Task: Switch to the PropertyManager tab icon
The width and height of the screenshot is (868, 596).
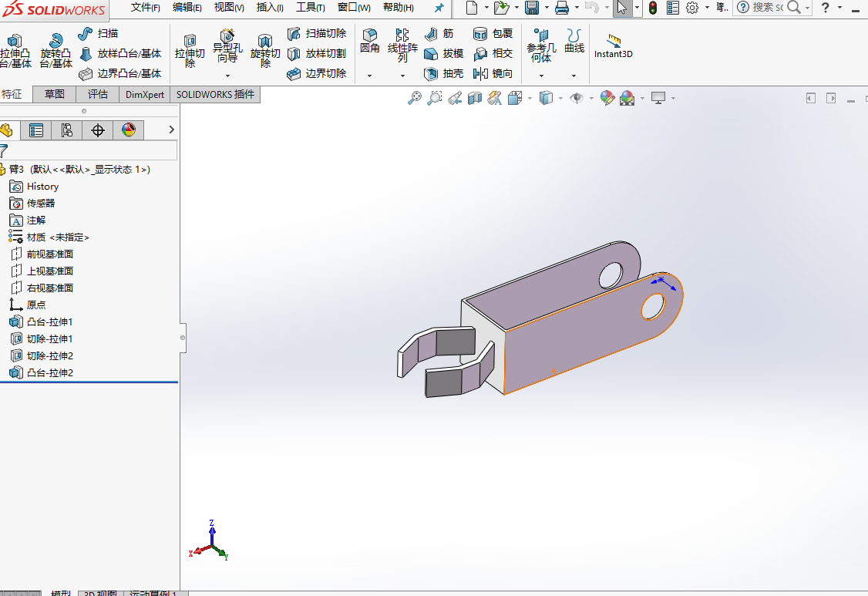Action: coord(36,130)
